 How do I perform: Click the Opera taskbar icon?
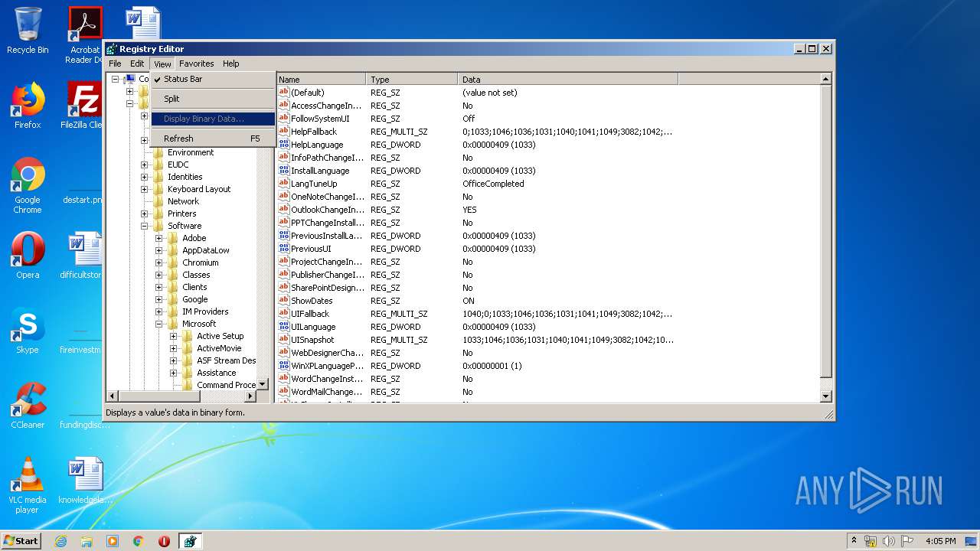164,541
